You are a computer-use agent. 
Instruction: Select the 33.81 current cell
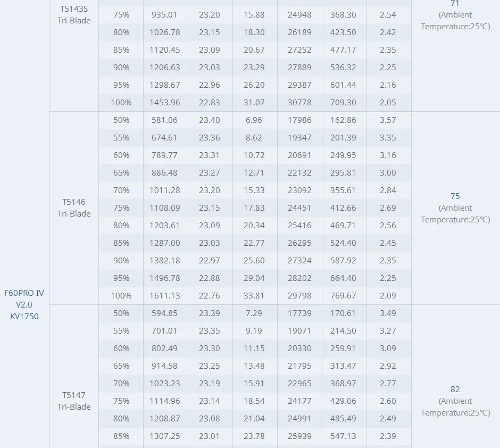coord(255,296)
